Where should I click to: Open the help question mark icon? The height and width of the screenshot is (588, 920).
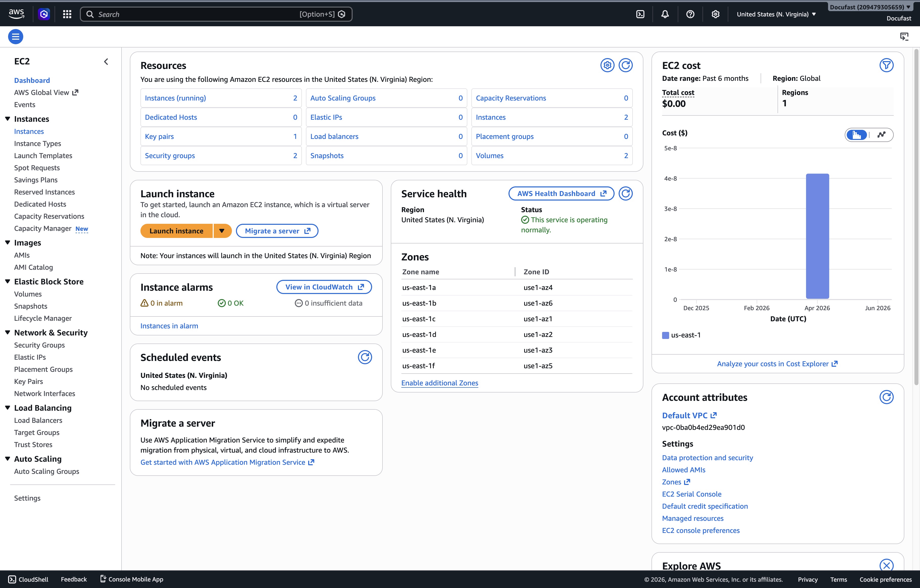pos(690,14)
